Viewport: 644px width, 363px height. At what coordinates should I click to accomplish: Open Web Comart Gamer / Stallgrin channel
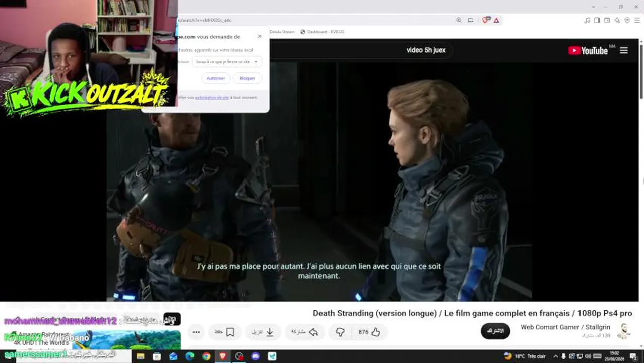point(565,327)
